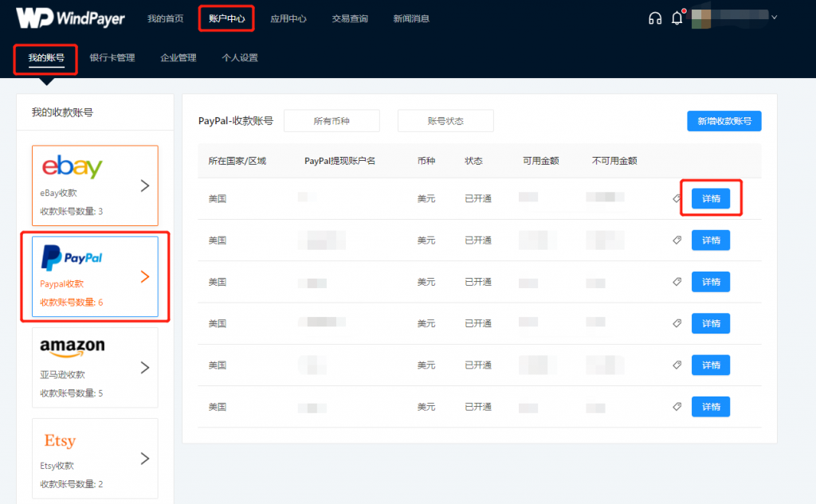The height and width of the screenshot is (504, 816).
Task: Click the tag icon in first account row
Action: coord(677,198)
